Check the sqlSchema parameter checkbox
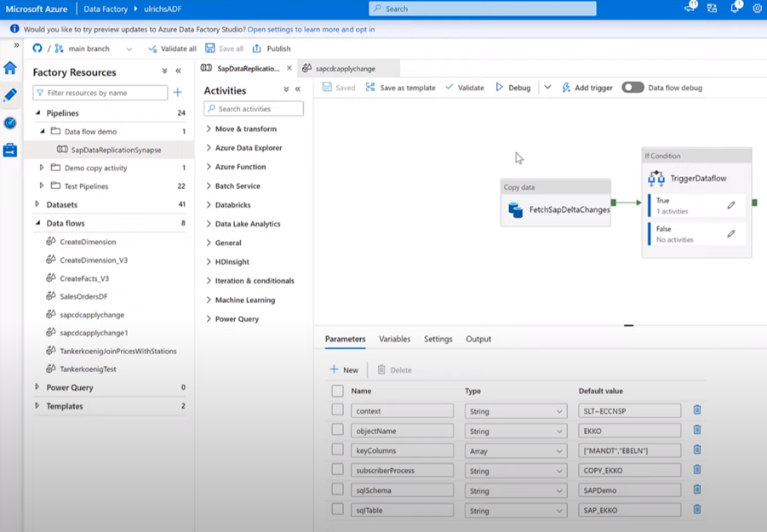The image size is (767, 532). coord(337,489)
